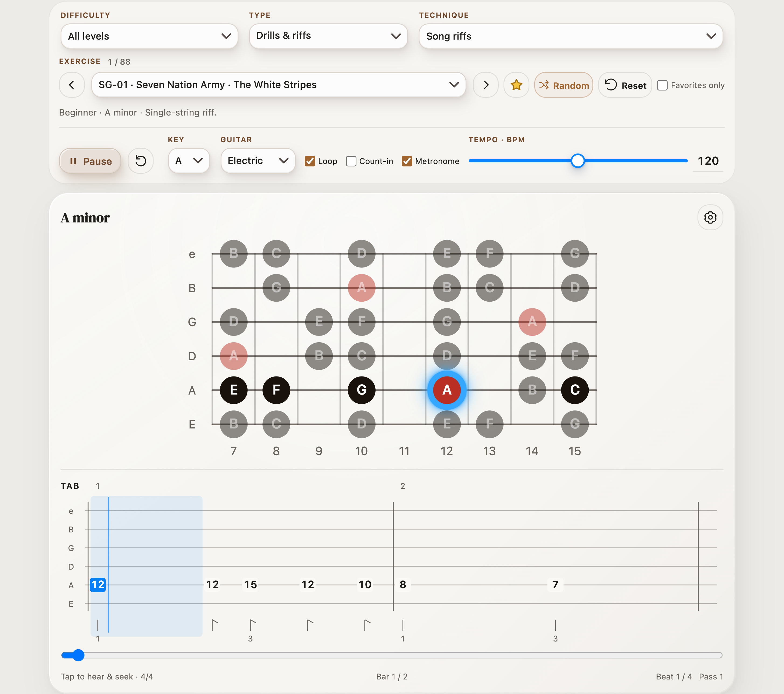This screenshot has height=694, width=784.
Task: Go to the previous exercise arrow
Action: 72,85
